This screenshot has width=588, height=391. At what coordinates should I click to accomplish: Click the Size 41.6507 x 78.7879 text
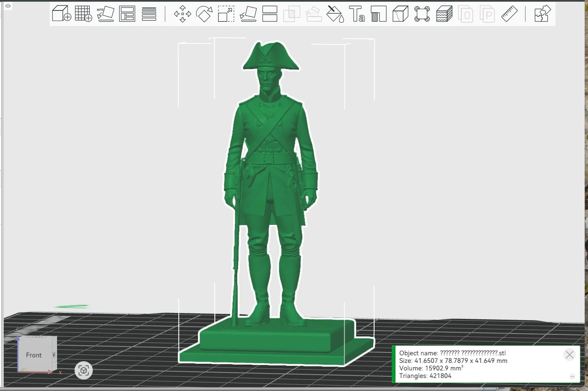(x=453, y=361)
